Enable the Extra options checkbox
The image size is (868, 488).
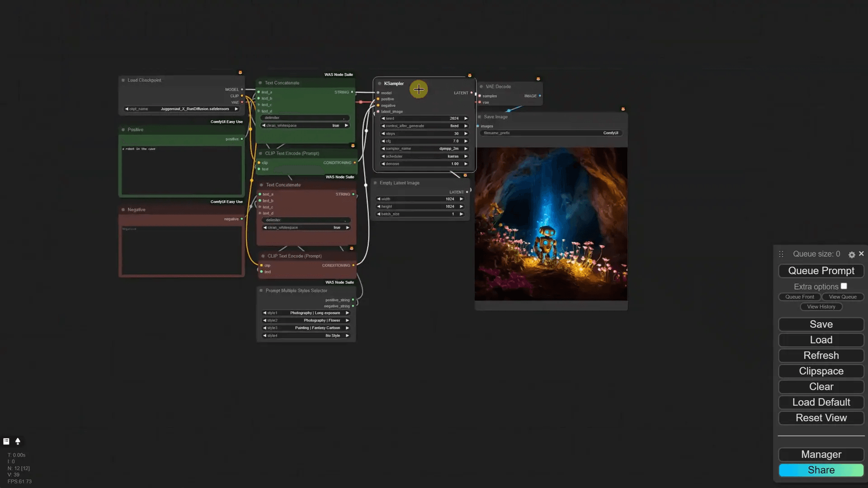pos(844,286)
